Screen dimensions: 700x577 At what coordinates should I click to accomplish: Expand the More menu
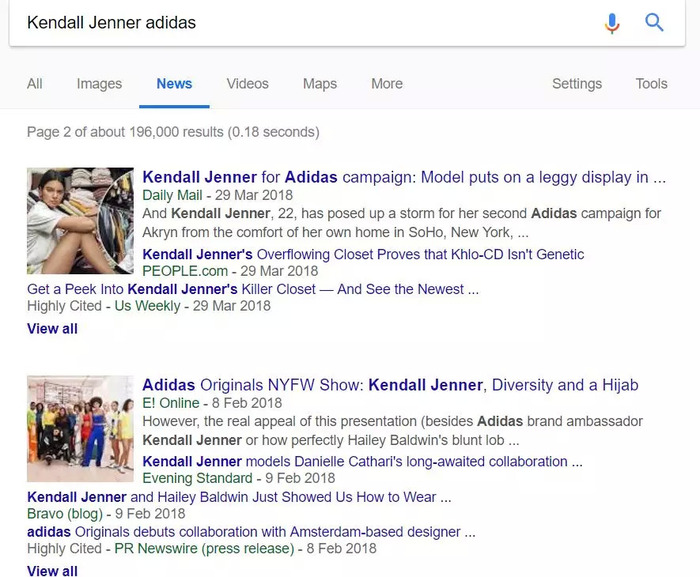click(x=387, y=84)
